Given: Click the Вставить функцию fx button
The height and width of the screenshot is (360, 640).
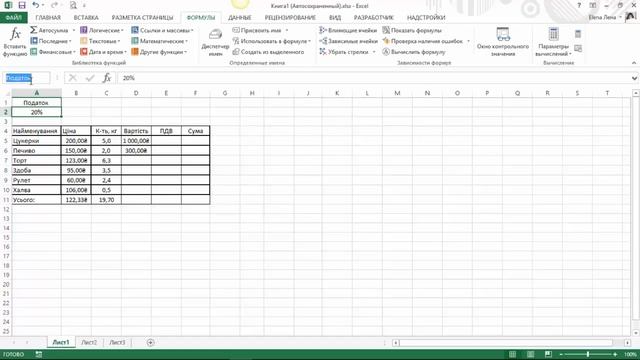Looking at the screenshot, I should coord(15,42).
